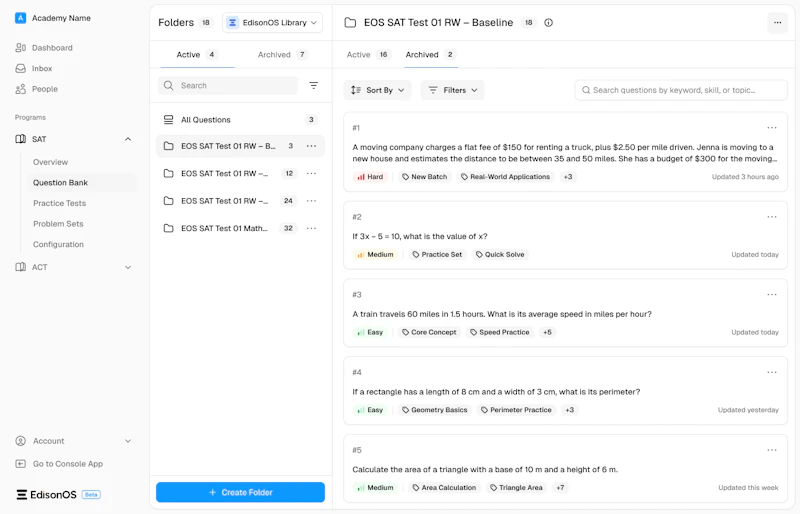Image resolution: width=800 pixels, height=514 pixels.
Task: Open options for folder with 3 questions
Action: [311, 146]
